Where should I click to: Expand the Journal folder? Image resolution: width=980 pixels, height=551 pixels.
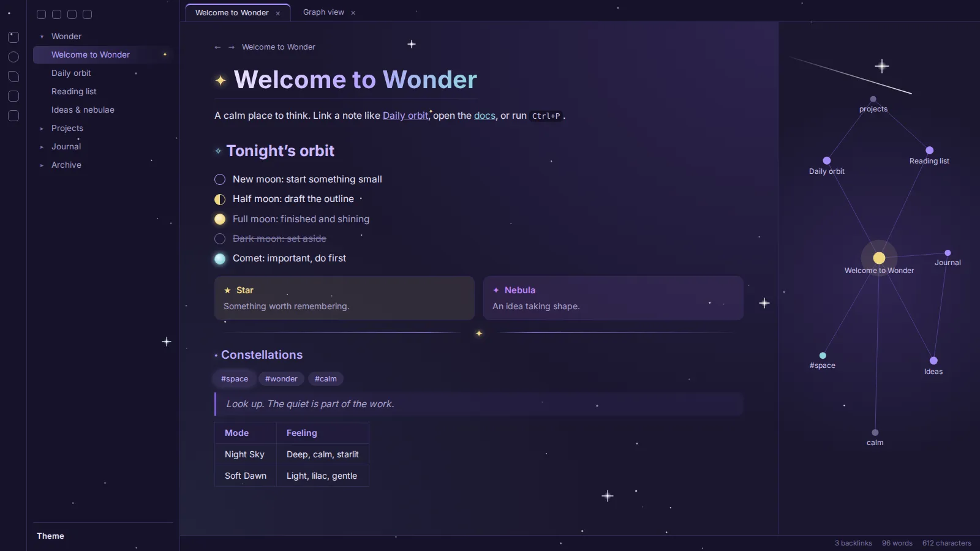(42, 147)
